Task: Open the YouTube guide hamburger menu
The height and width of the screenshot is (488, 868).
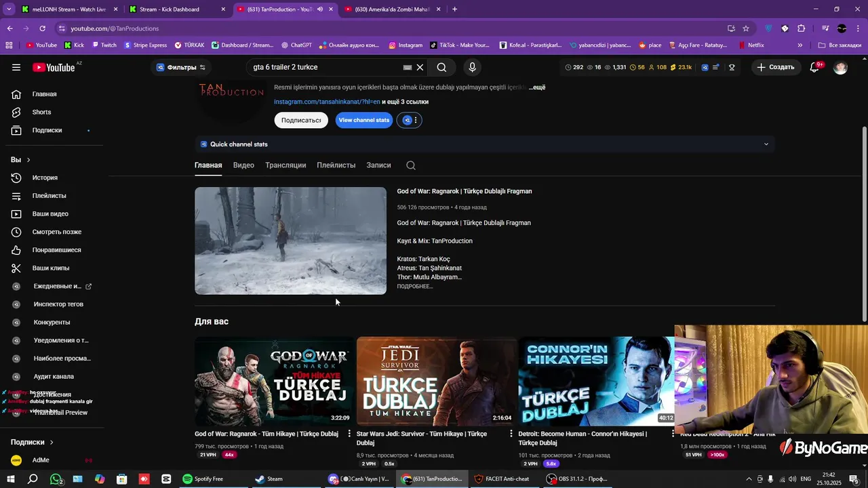Action: click(x=16, y=67)
